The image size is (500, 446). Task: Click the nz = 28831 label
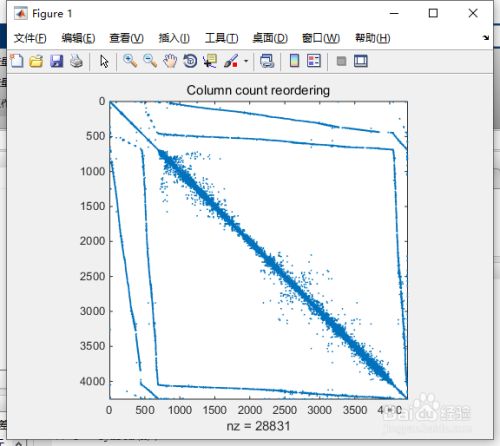(x=258, y=426)
